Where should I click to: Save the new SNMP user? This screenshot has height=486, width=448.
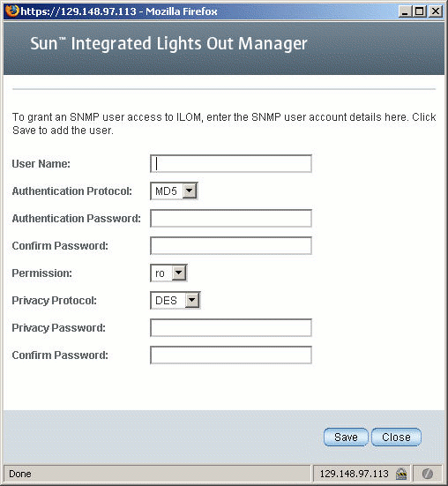[x=346, y=437]
